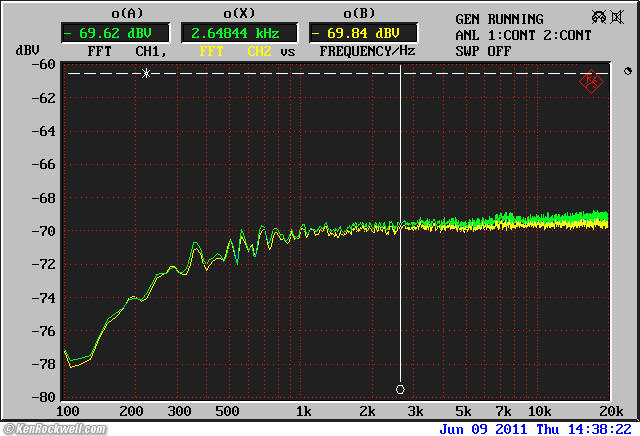Viewport: 640px width, 436px height.
Task: Click the 'vs' text between CH2 and FREQUENCY
Action: (288, 52)
